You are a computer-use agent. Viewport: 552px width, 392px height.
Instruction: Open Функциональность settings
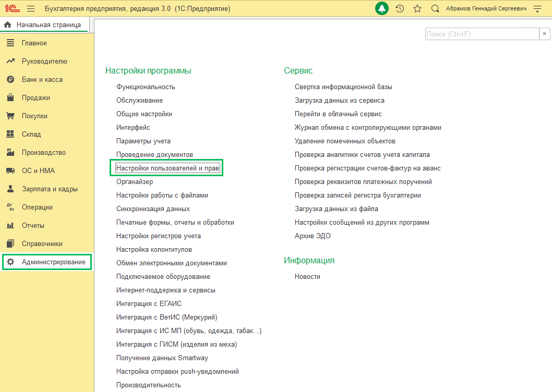(x=146, y=87)
